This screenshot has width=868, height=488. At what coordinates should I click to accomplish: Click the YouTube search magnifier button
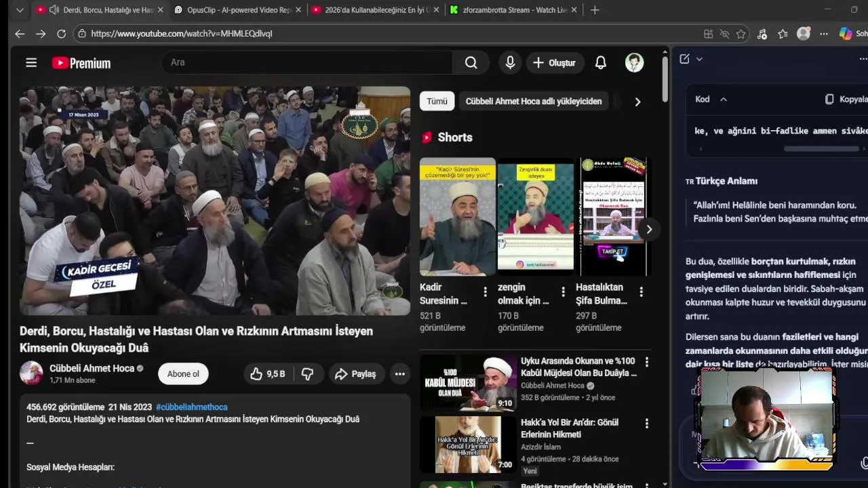pos(471,62)
